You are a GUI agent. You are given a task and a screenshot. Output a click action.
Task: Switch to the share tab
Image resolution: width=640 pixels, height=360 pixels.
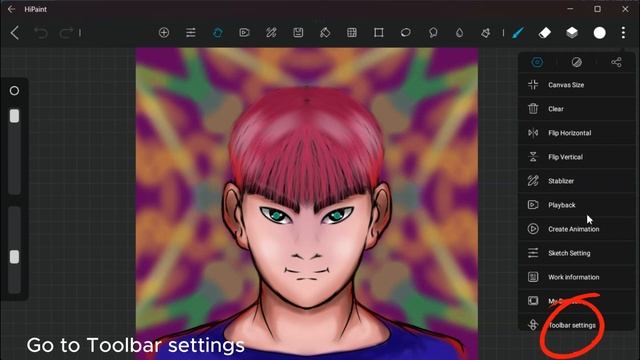(x=616, y=62)
